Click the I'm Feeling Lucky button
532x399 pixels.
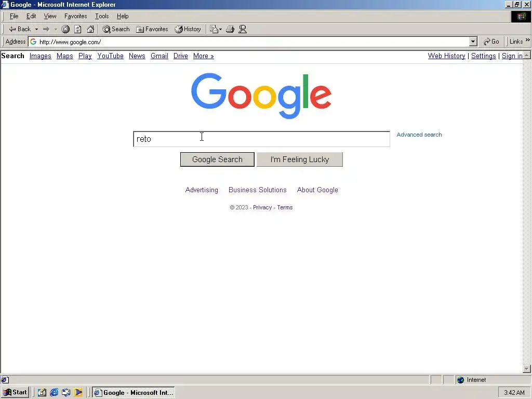coord(300,159)
